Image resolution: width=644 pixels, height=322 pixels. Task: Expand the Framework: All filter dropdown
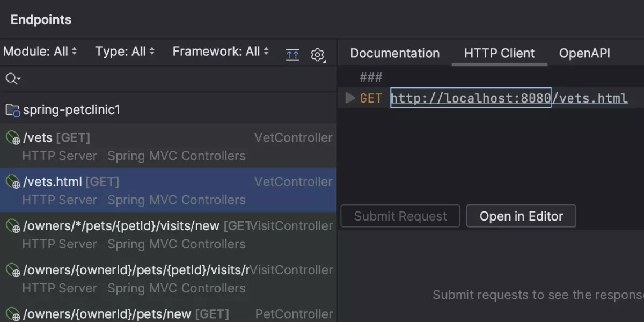click(220, 52)
